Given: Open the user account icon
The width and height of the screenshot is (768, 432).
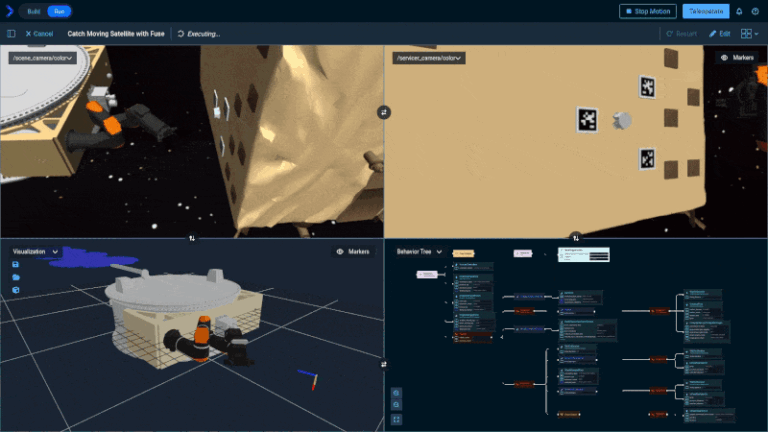Looking at the screenshot, I should coord(755,11).
